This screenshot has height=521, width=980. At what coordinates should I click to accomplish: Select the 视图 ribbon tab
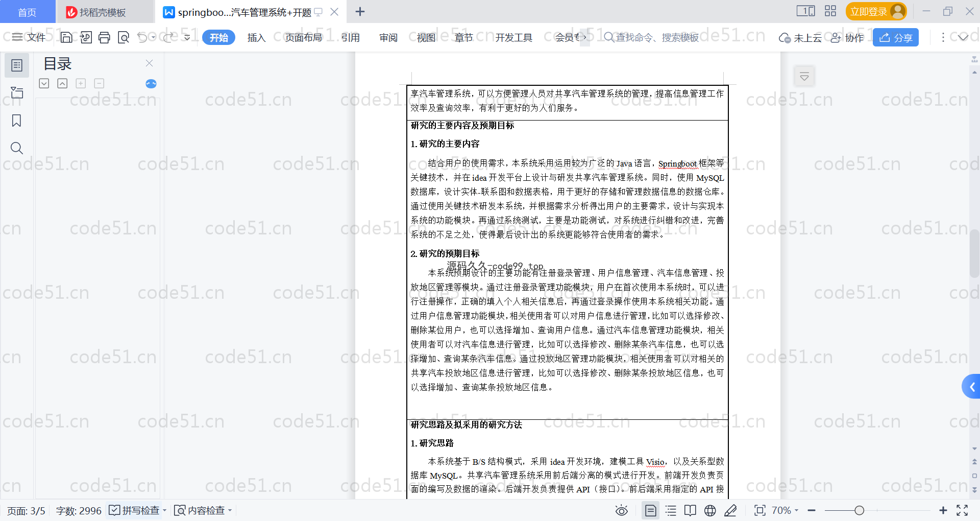[x=426, y=37]
